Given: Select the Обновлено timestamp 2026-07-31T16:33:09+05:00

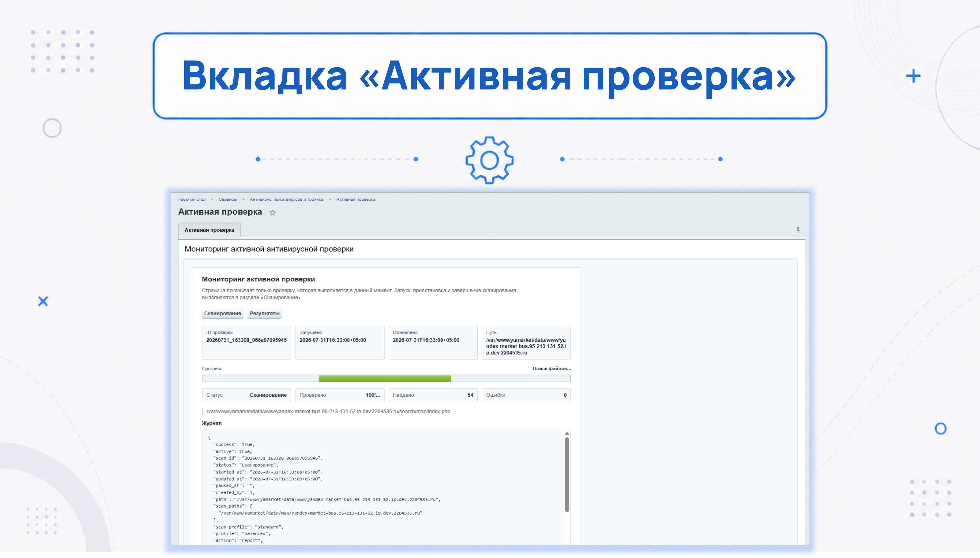Looking at the screenshot, I should (x=426, y=340).
